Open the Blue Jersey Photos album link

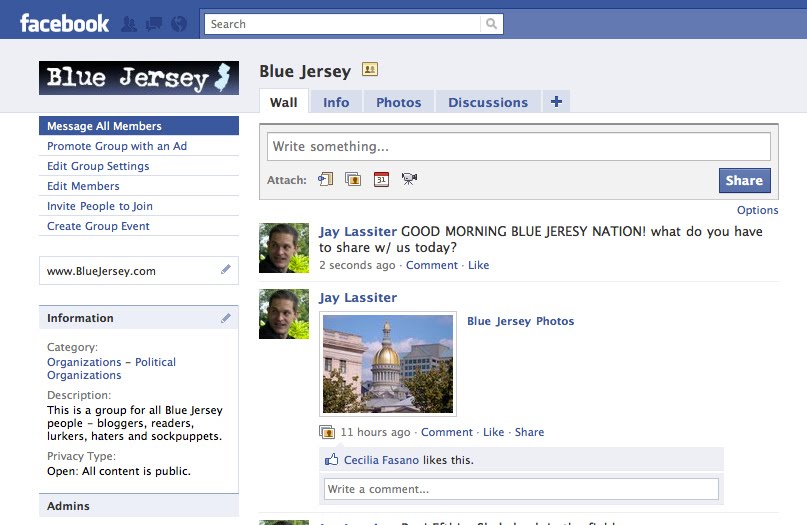tap(520, 321)
